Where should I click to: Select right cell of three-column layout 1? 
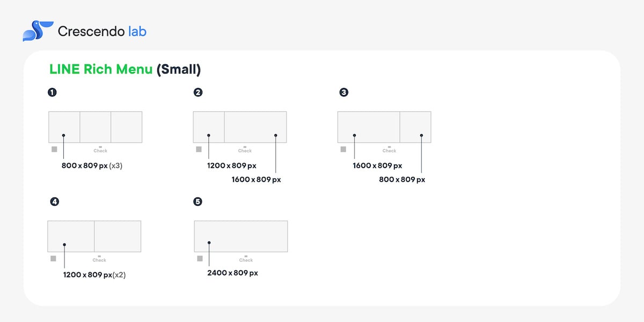[x=127, y=127]
